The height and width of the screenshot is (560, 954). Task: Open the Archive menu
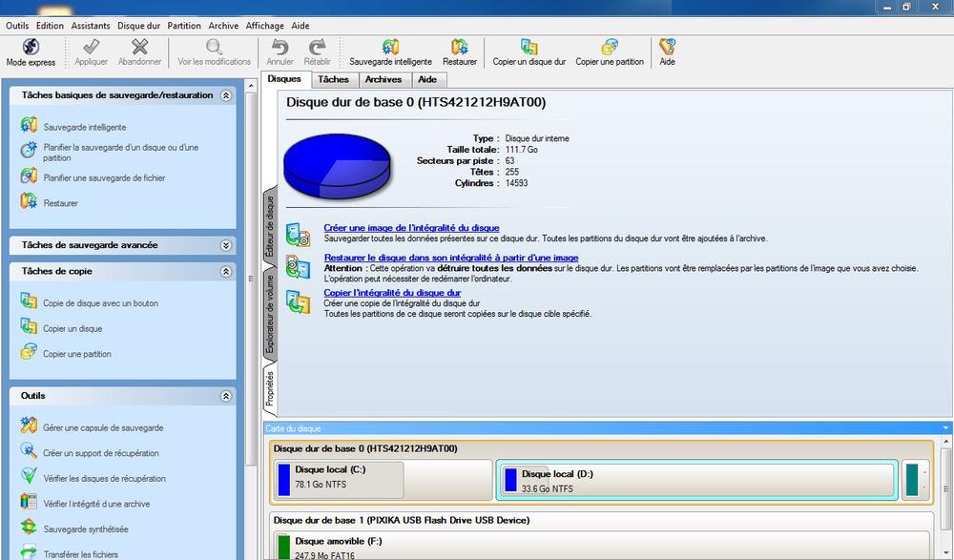pyautogui.click(x=223, y=26)
